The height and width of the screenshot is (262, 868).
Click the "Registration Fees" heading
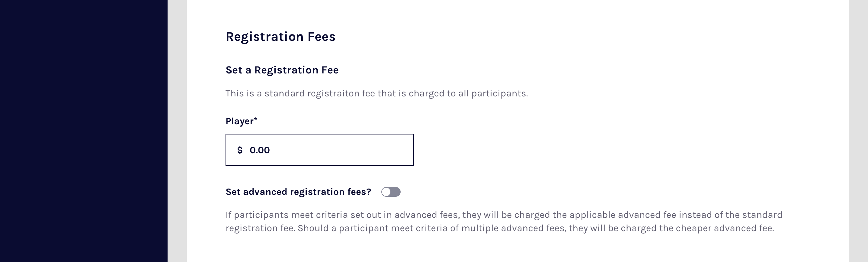pyautogui.click(x=280, y=37)
